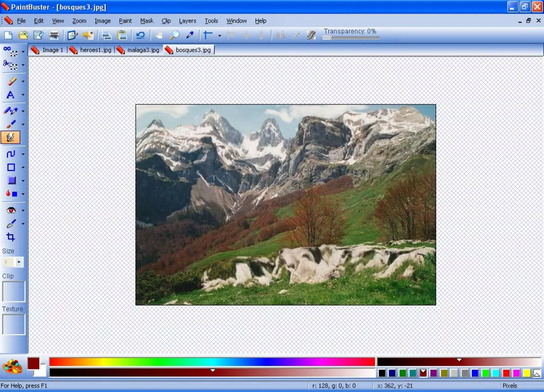Pick the magenta palette swatch
This screenshot has width=544, height=392.
tap(516, 373)
